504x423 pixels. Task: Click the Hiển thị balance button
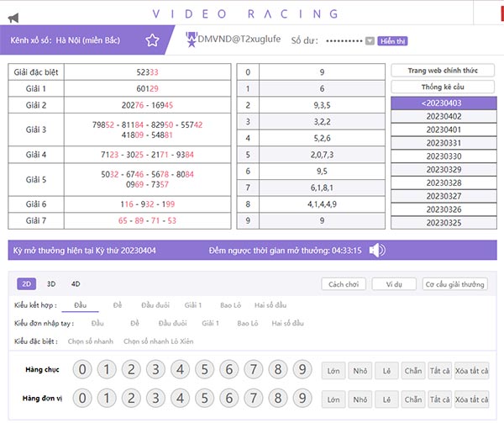(x=392, y=40)
